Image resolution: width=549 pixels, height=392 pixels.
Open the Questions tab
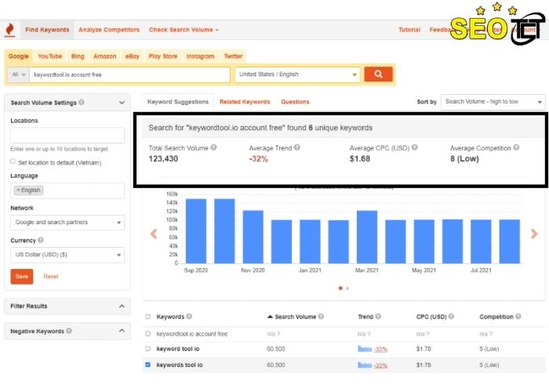pyautogui.click(x=295, y=102)
